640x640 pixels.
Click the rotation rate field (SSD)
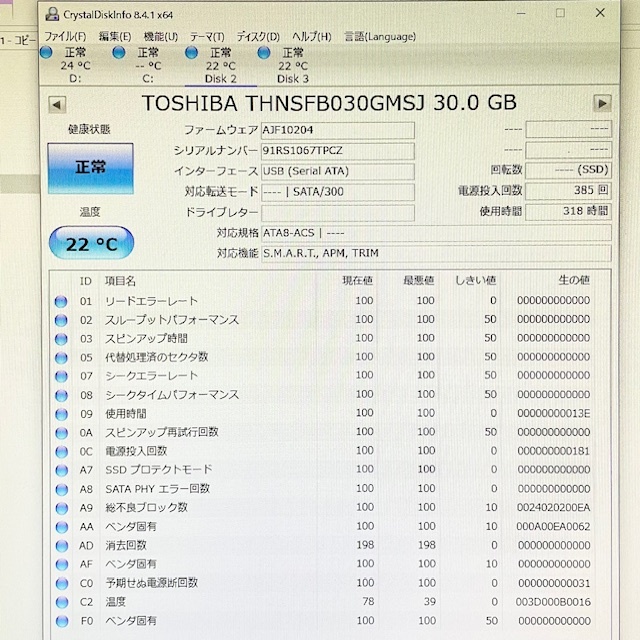[x=568, y=170]
